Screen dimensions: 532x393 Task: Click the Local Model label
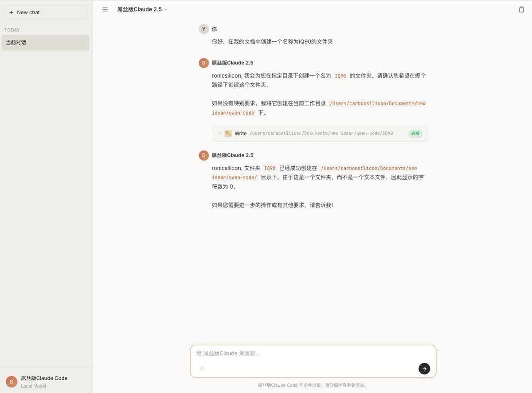[33, 386]
